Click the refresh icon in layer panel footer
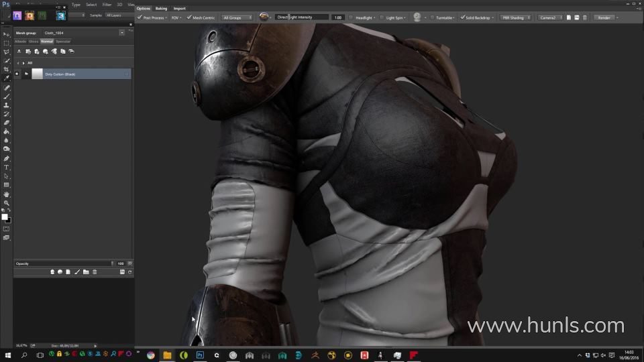 tap(129, 271)
